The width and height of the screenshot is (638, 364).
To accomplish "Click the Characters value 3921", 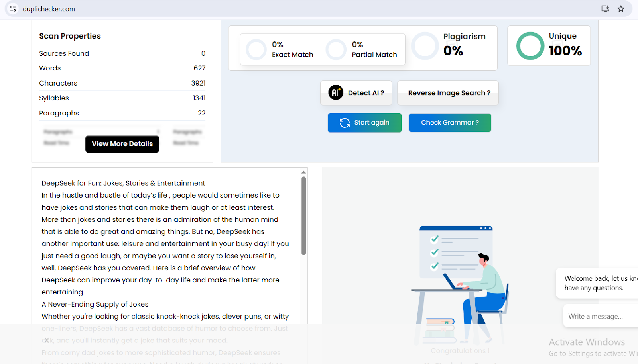I will [198, 83].
